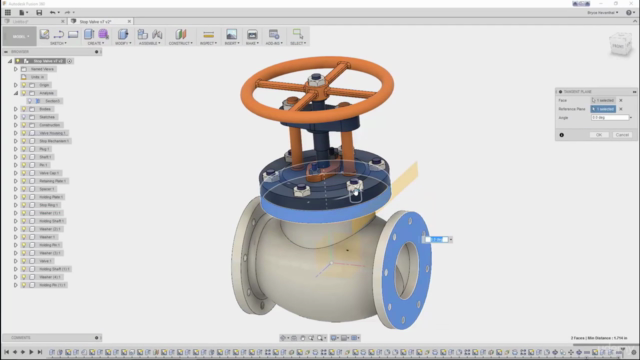Toggle visibility bulb for Plug:1
The height and width of the screenshot is (360, 640).
(24, 149)
